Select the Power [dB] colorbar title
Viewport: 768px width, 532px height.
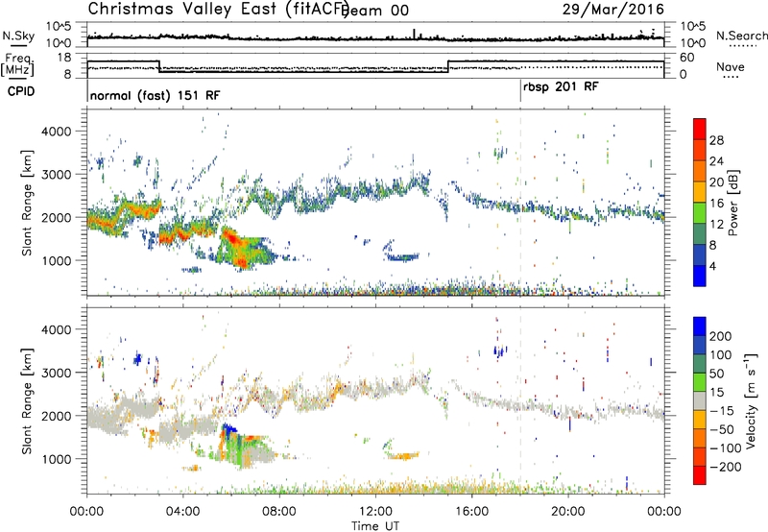[x=732, y=203]
